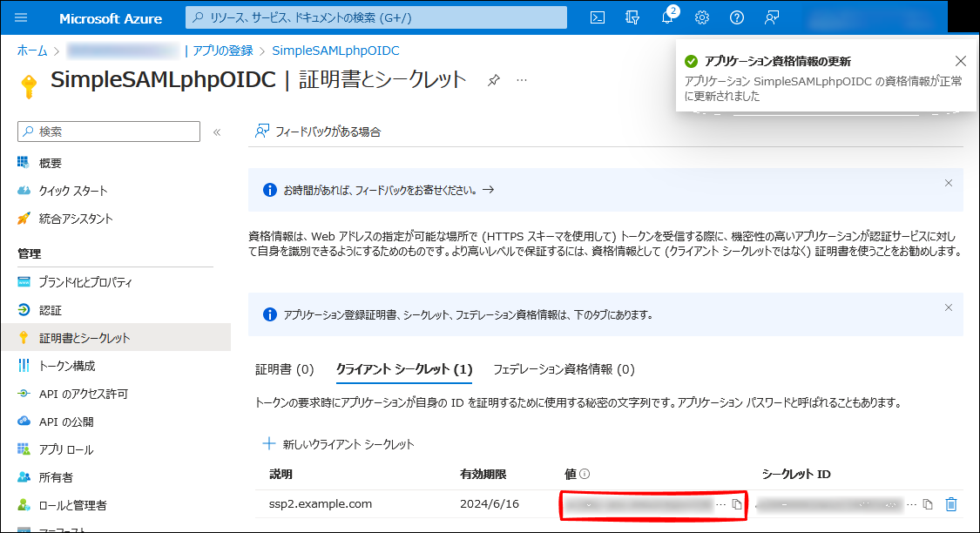Click 新しいクライアント シークレット button
Viewport: 980px width, 533px height.
click(339, 444)
